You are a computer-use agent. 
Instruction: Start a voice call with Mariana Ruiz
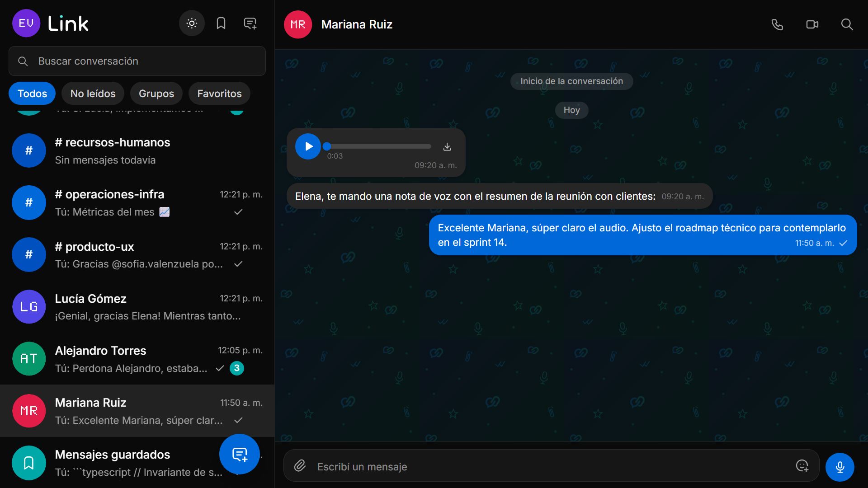(x=777, y=24)
